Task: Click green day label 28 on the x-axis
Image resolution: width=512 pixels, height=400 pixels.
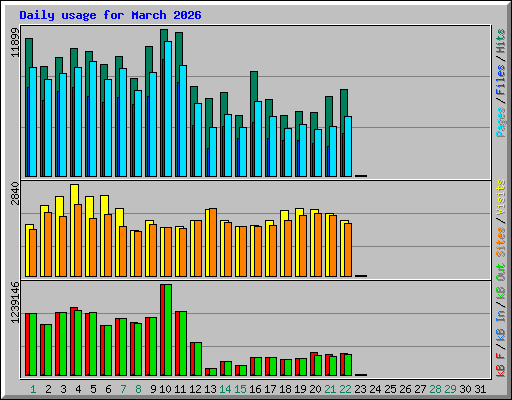Action: tap(435, 389)
